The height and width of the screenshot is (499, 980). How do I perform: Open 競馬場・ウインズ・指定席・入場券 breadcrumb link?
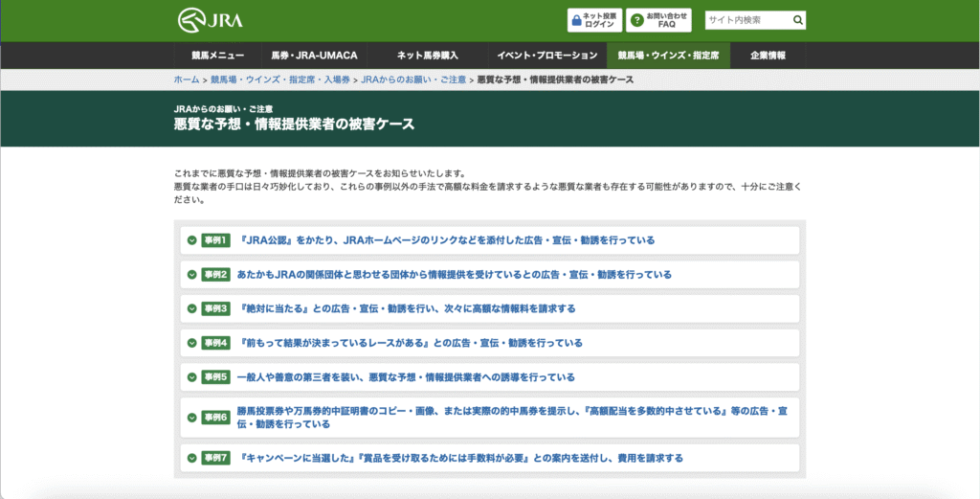[x=280, y=79]
